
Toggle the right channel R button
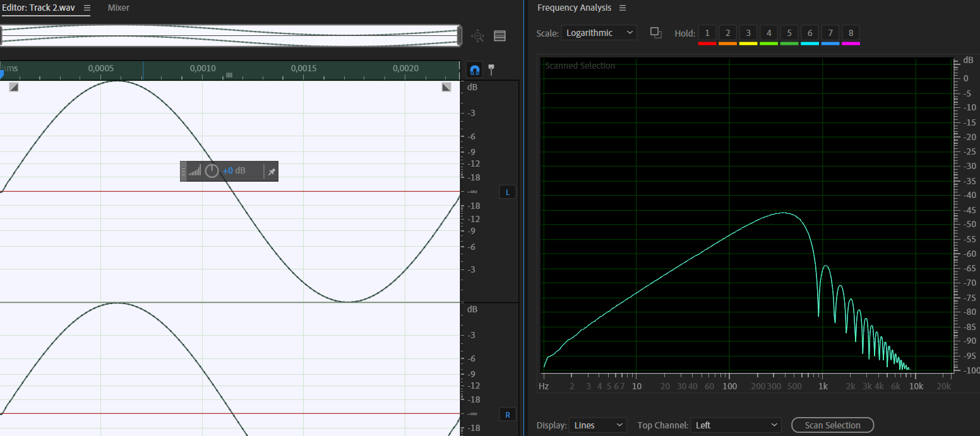(507, 415)
